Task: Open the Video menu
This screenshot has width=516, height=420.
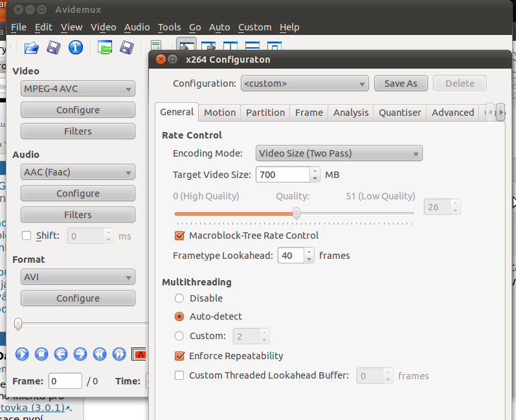Action: tap(104, 27)
